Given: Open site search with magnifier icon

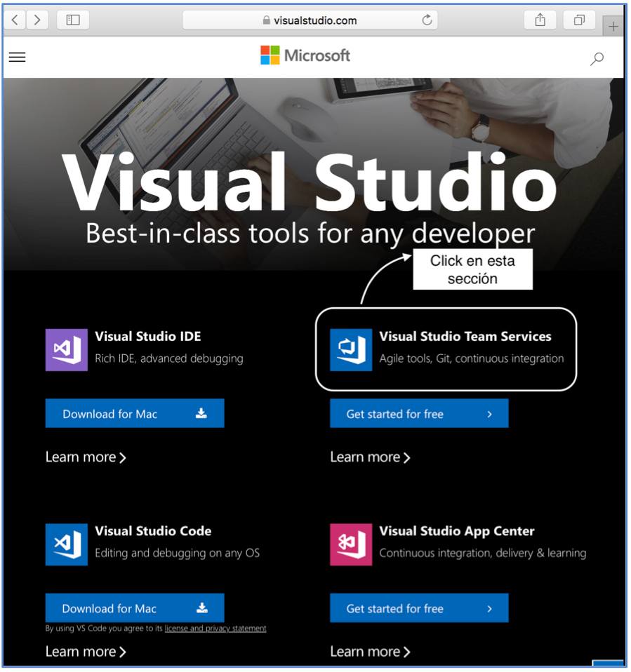Looking at the screenshot, I should pyautogui.click(x=597, y=59).
